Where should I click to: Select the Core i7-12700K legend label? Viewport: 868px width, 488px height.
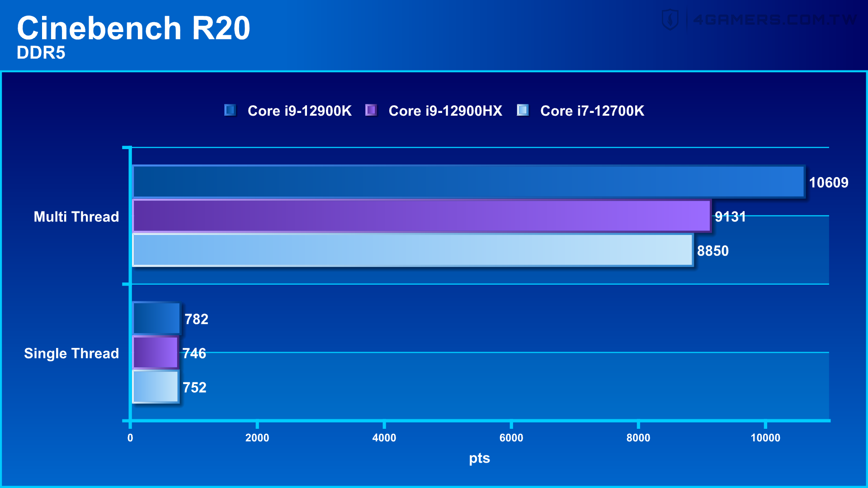pyautogui.click(x=592, y=111)
